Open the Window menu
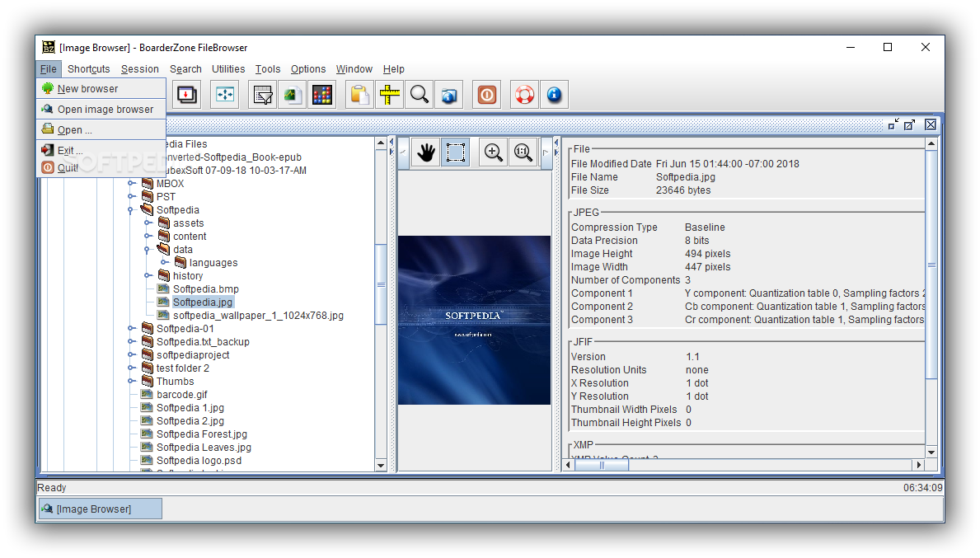This screenshot has width=980, height=558. [354, 69]
